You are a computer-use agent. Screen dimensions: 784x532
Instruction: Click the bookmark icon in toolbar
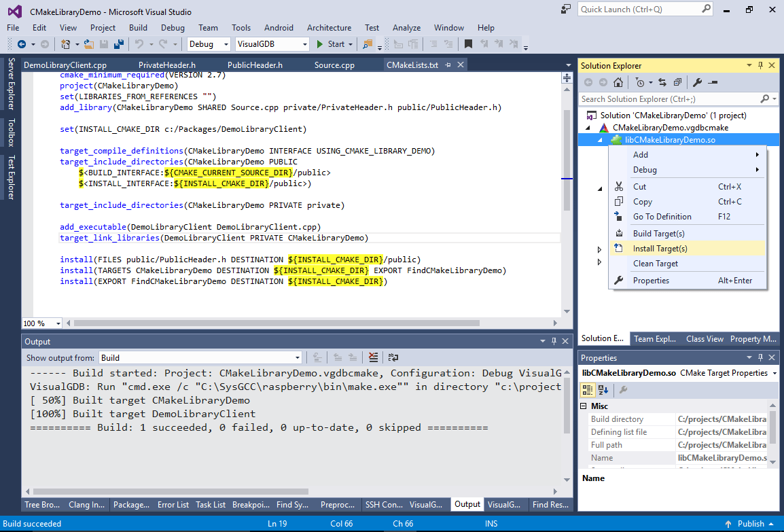468,44
